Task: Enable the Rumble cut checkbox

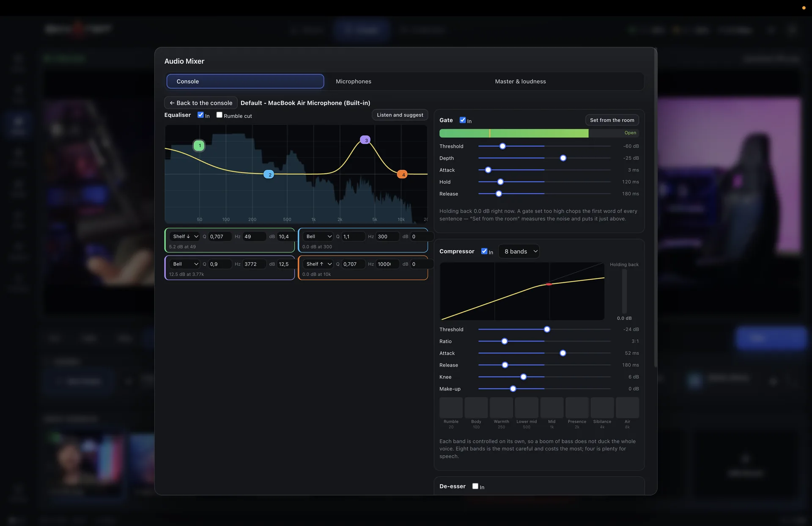Action: click(219, 115)
